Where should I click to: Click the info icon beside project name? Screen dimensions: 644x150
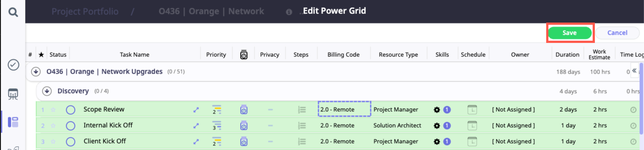(289, 12)
